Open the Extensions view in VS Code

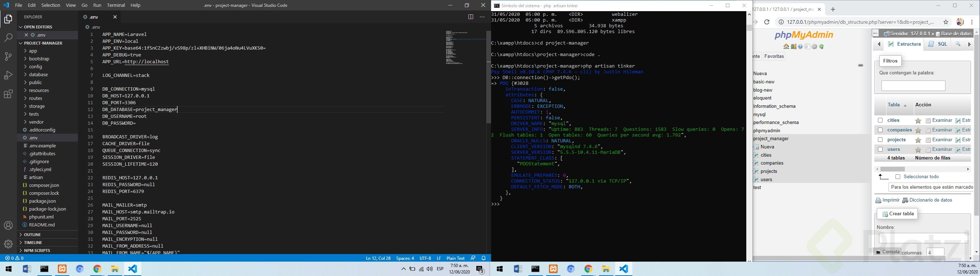[8, 94]
